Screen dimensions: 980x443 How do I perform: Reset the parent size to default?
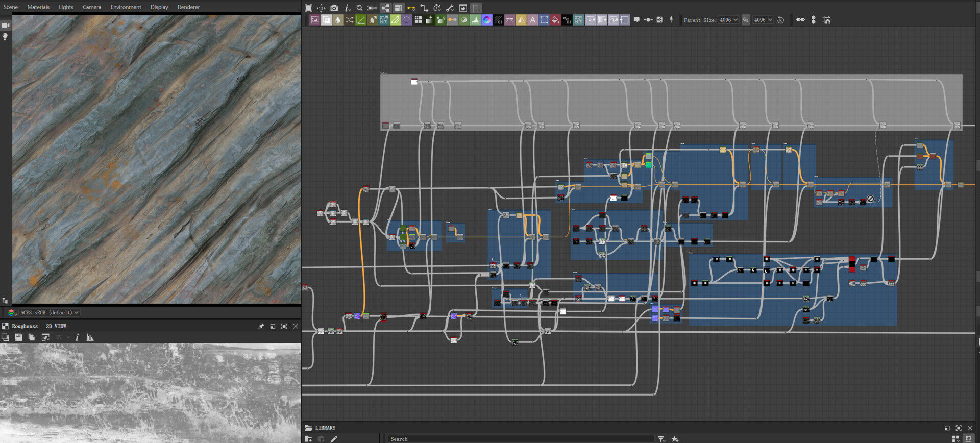click(x=780, y=20)
